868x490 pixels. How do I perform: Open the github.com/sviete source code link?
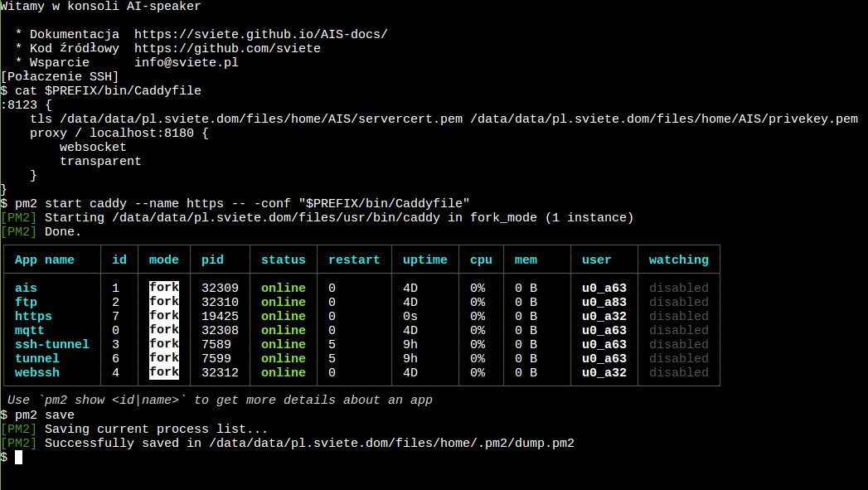pos(227,48)
